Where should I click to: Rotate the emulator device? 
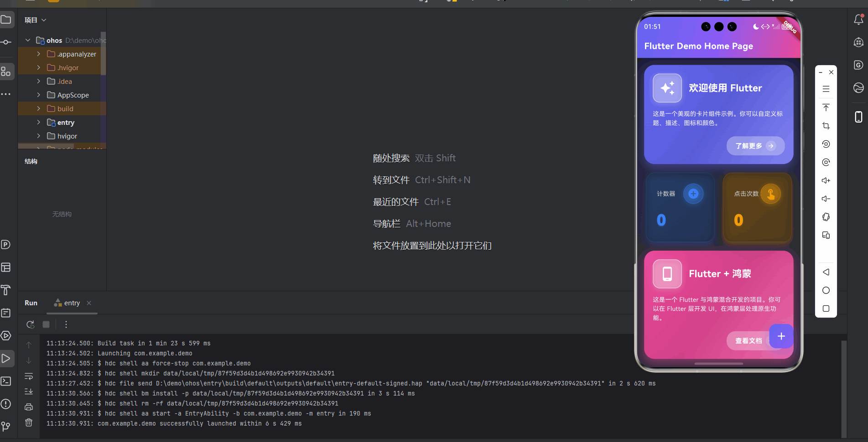[826, 217]
